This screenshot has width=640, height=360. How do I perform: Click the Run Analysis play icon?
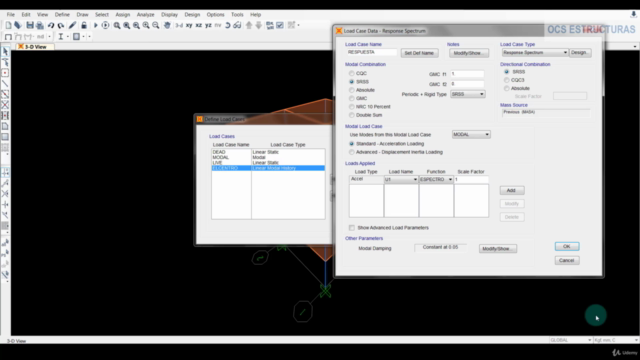coord(96,25)
